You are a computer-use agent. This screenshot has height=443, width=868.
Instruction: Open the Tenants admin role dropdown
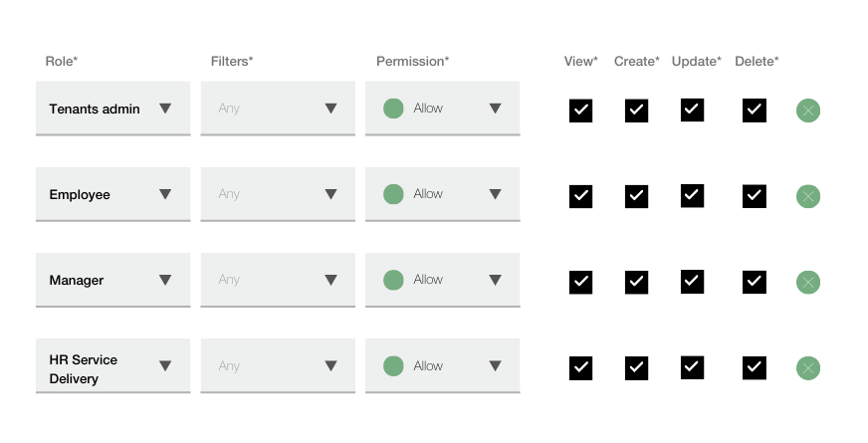coord(112,109)
